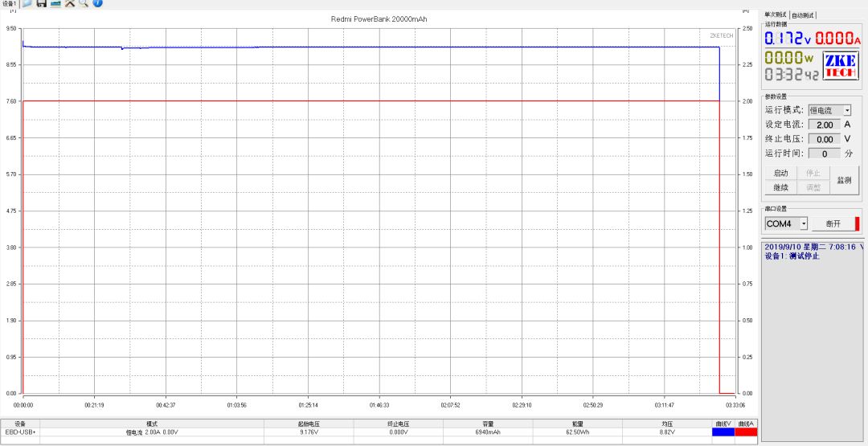The image size is (868, 446).
Task: Click the 03:32:42 elapsed time readout
Action: click(x=792, y=74)
